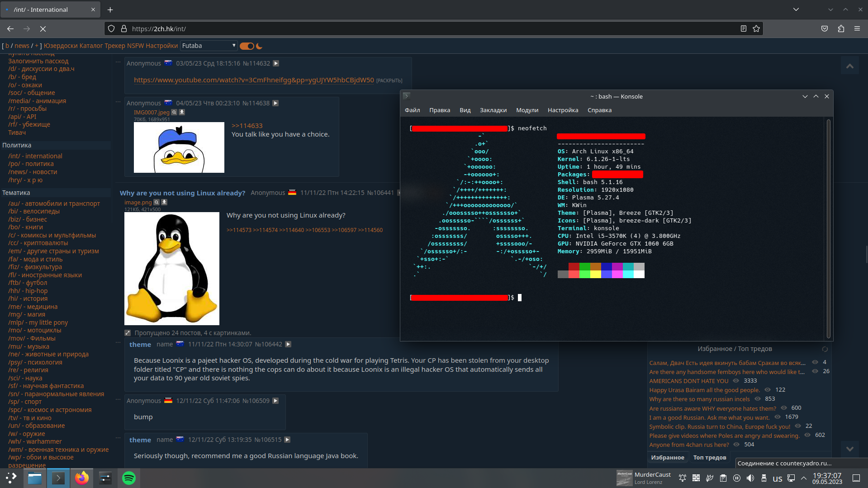Switch to Konsole in the taskbar
Screen dimensions: 868x488
click(58, 478)
